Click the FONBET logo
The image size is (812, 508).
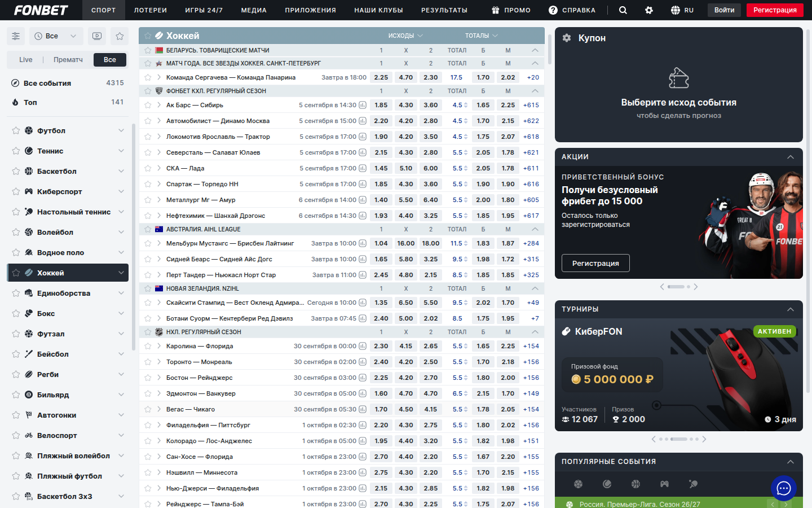(41, 10)
